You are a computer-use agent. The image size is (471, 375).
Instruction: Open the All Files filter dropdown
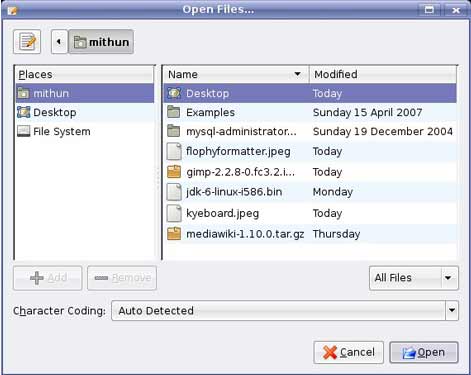point(414,278)
